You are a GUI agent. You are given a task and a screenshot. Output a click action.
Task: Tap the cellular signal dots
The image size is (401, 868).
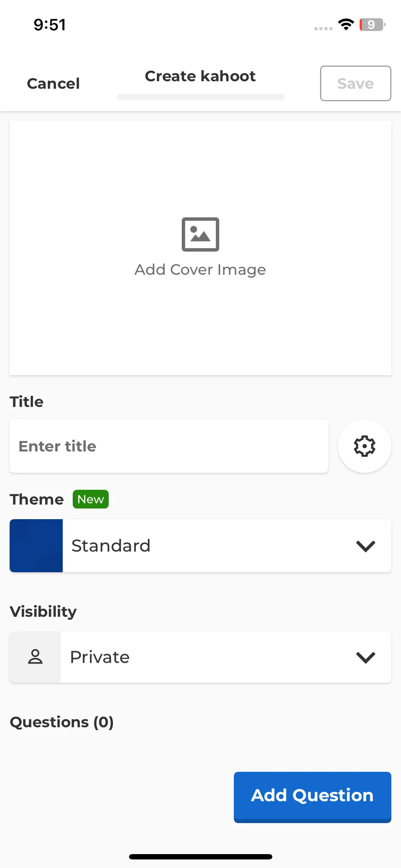point(323,29)
